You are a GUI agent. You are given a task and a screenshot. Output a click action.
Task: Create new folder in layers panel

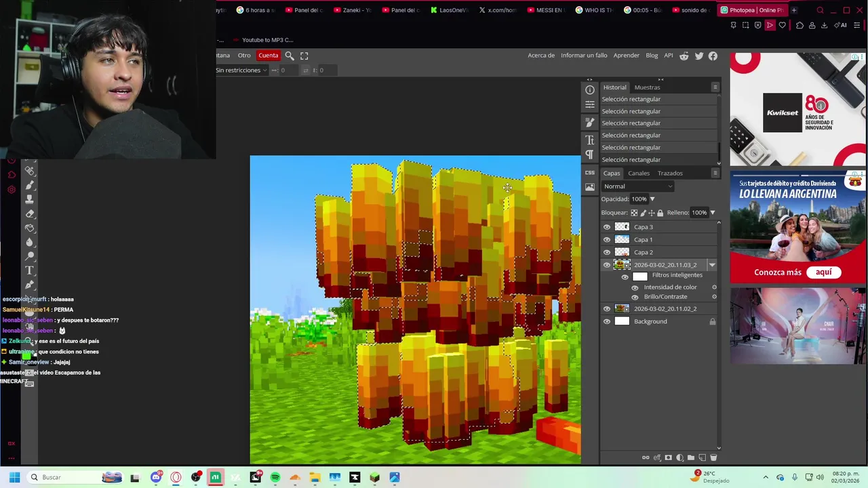point(691,457)
